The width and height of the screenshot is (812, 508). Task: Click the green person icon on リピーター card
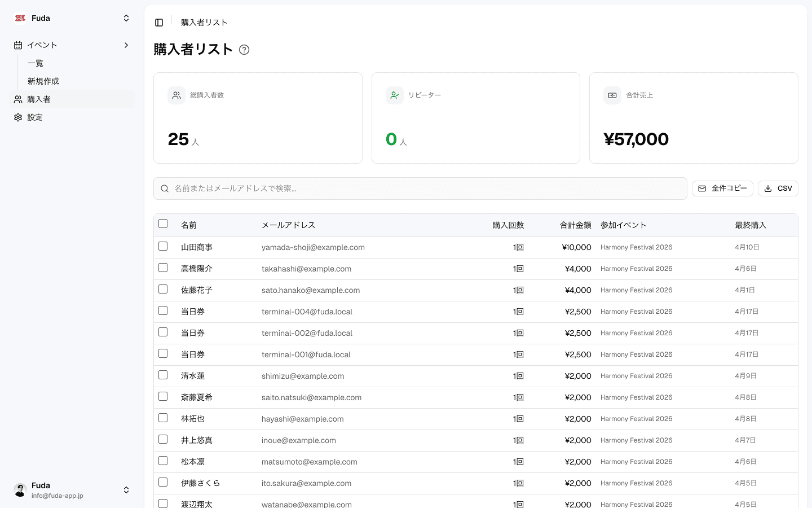pyautogui.click(x=395, y=95)
